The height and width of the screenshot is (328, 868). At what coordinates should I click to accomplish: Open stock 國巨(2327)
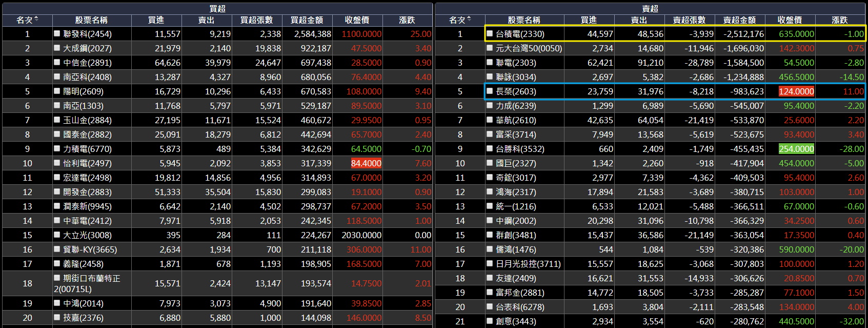[516, 163]
